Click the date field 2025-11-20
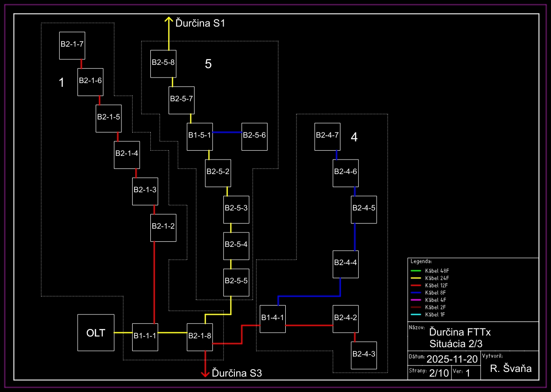The height and width of the screenshot is (392, 551). pos(452,359)
